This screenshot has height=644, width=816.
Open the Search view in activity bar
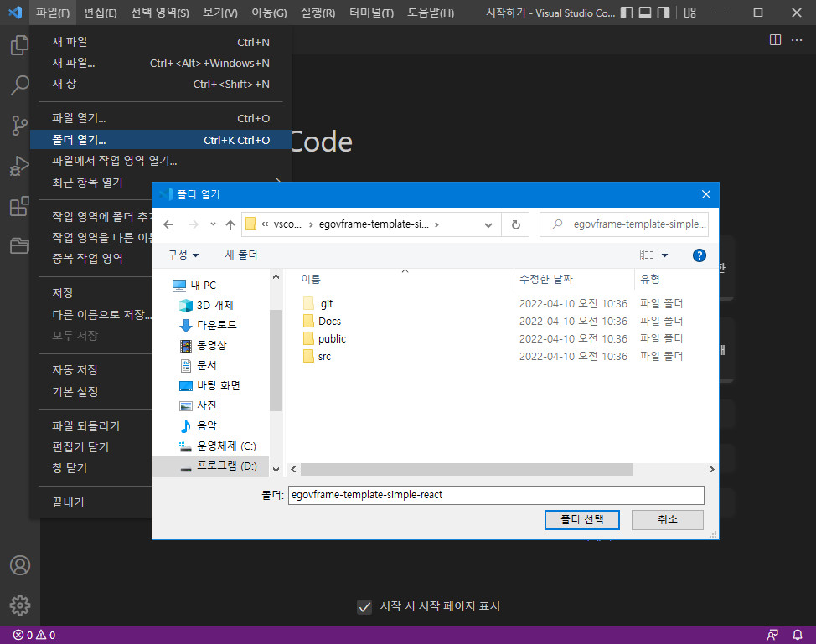pos(20,85)
